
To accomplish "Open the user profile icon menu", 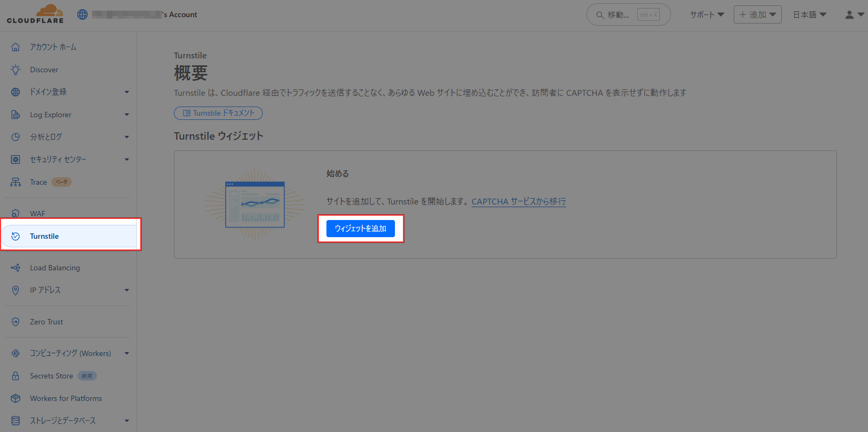I will tap(854, 14).
